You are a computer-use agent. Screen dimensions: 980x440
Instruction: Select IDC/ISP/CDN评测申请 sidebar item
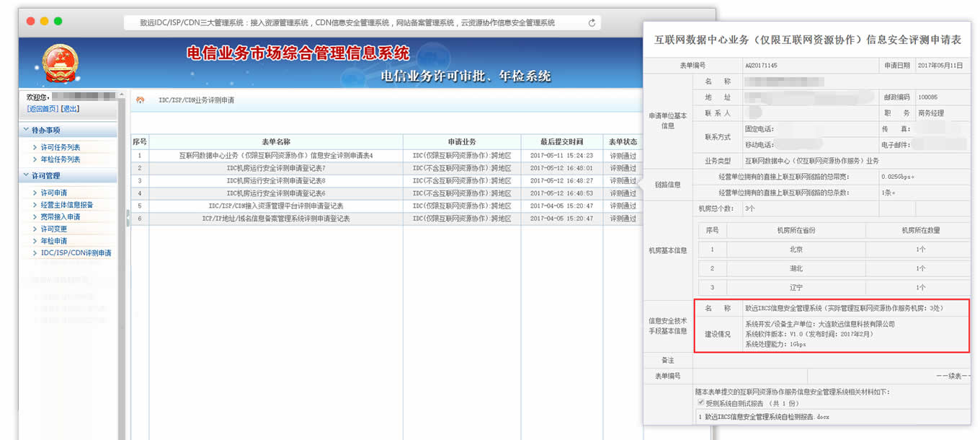(76, 253)
